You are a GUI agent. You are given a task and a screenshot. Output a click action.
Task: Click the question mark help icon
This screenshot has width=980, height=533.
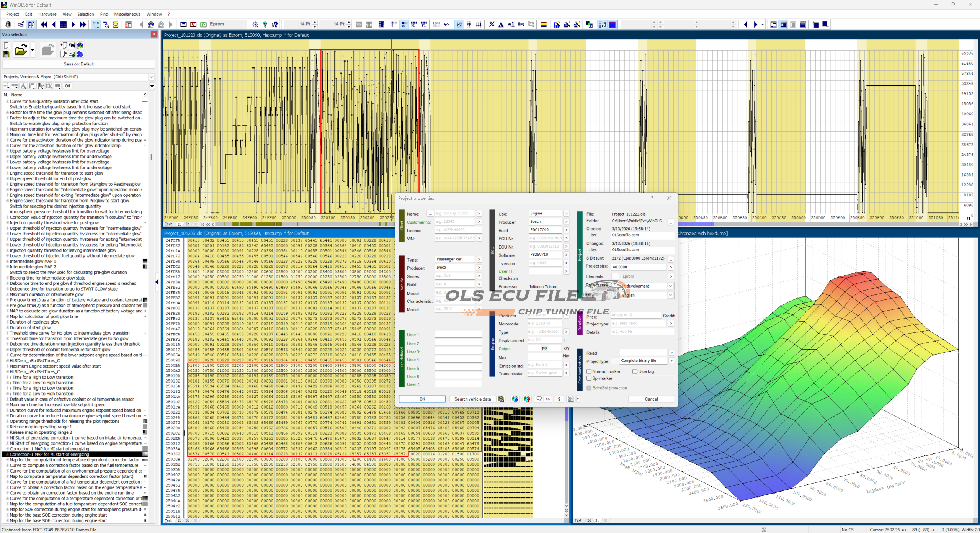click(x=265, y=25)
